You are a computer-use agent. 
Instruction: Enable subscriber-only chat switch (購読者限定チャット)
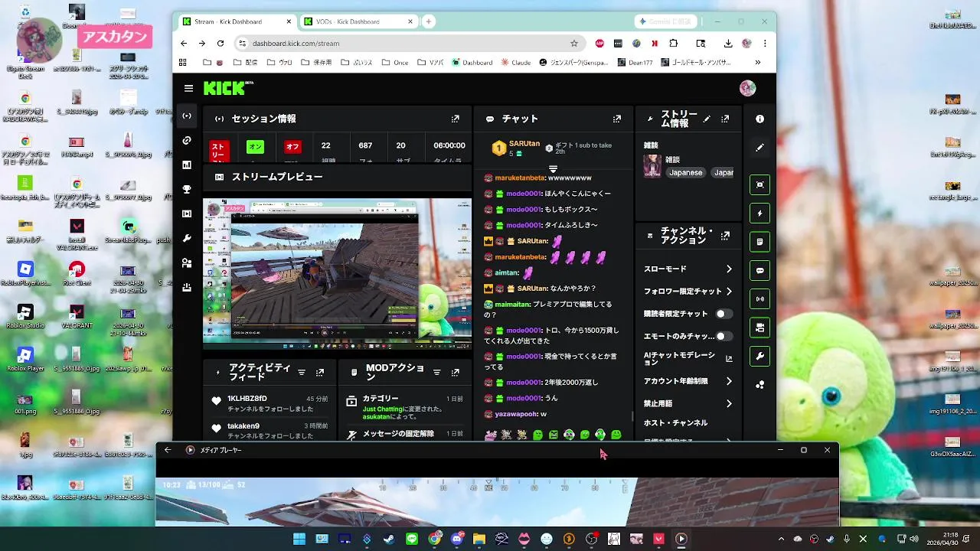click(724, 314)
